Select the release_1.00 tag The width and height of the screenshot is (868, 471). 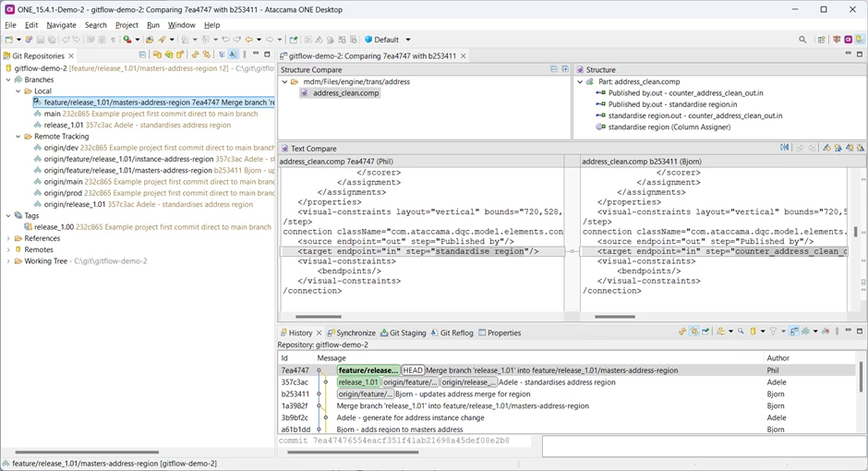click(147, 227)
